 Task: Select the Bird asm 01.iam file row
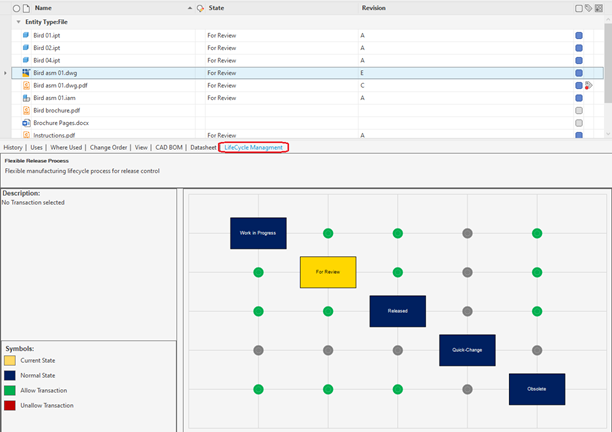tap(308, 98)
